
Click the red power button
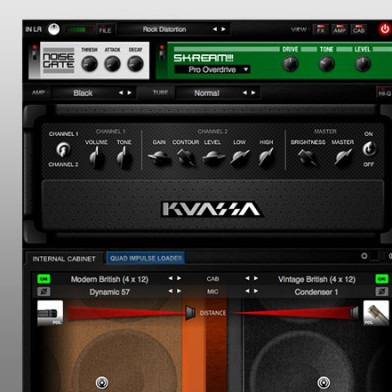point(384,29)
